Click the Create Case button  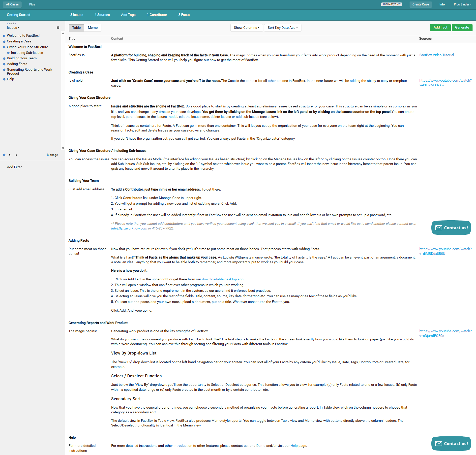420,4
